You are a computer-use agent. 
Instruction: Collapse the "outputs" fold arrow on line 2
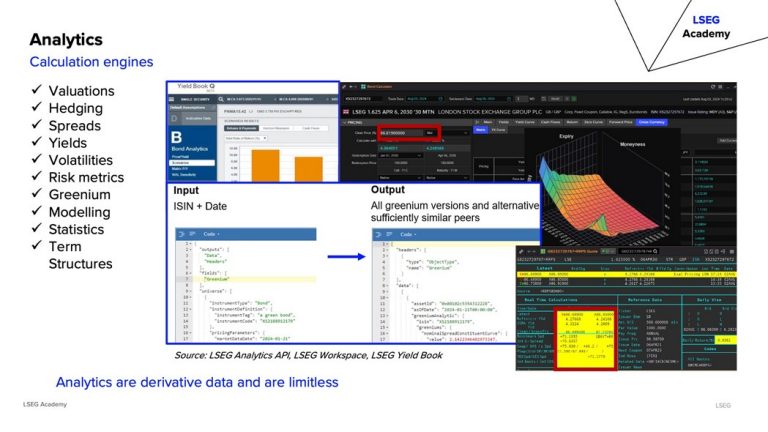(x=191, y=249)
